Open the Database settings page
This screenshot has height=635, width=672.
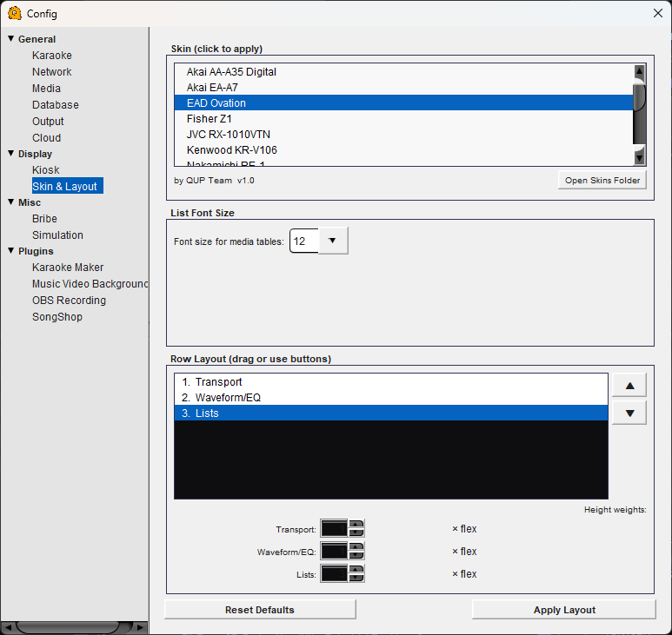(x=56, y=105)
